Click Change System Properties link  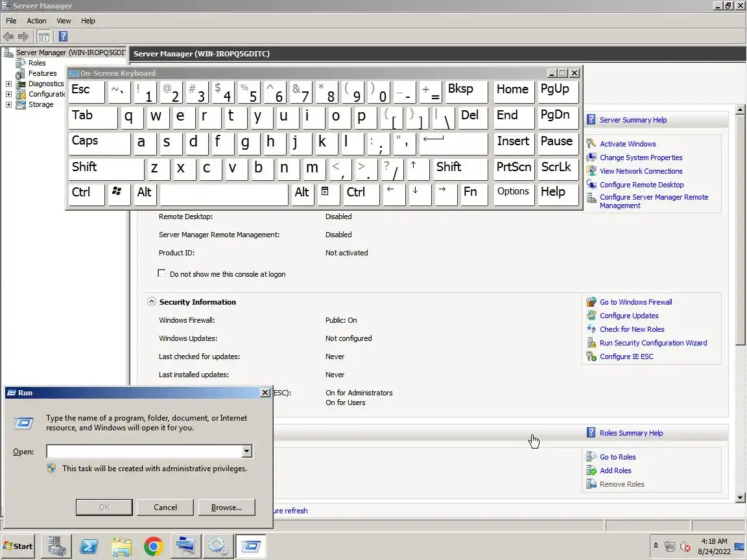(x=641, y=157)
